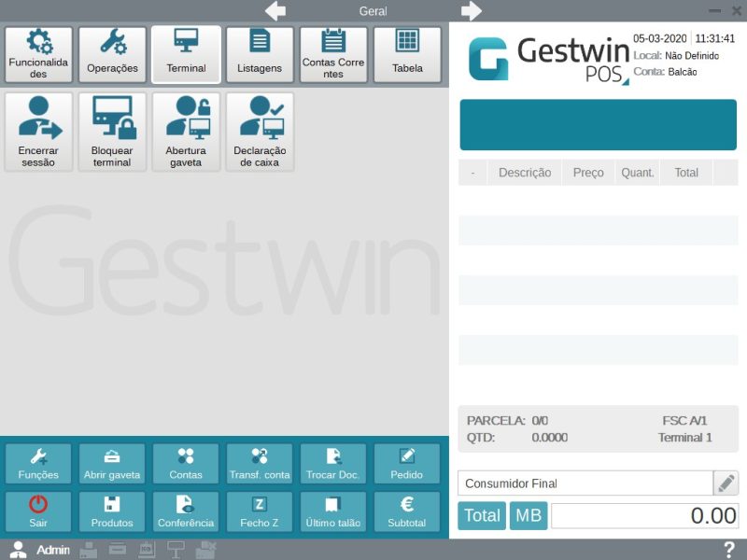Go to the next page with right arrow

pos(472,11)
